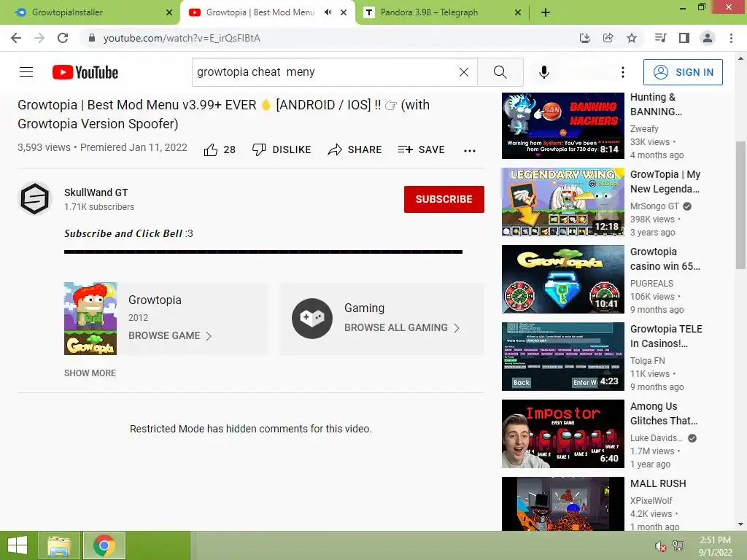Open a new browser tab

click(x=546, y=12)
